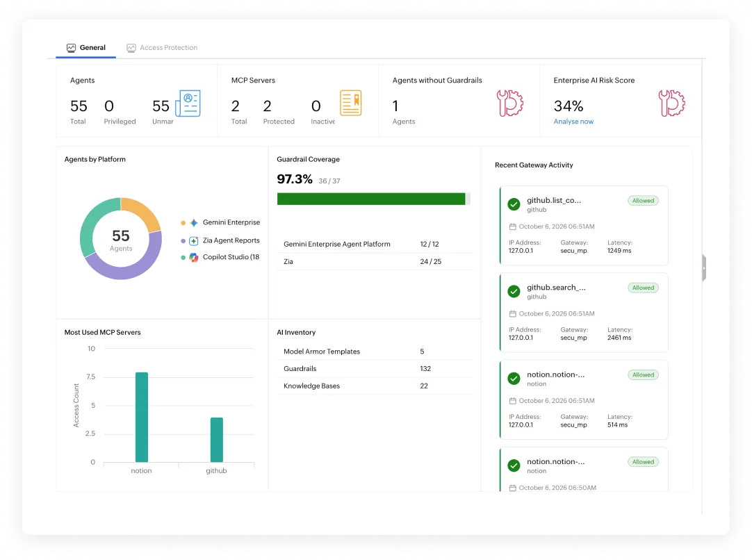Click the Guardrail Coverage progress bar
752x560 pixels.
374,199
